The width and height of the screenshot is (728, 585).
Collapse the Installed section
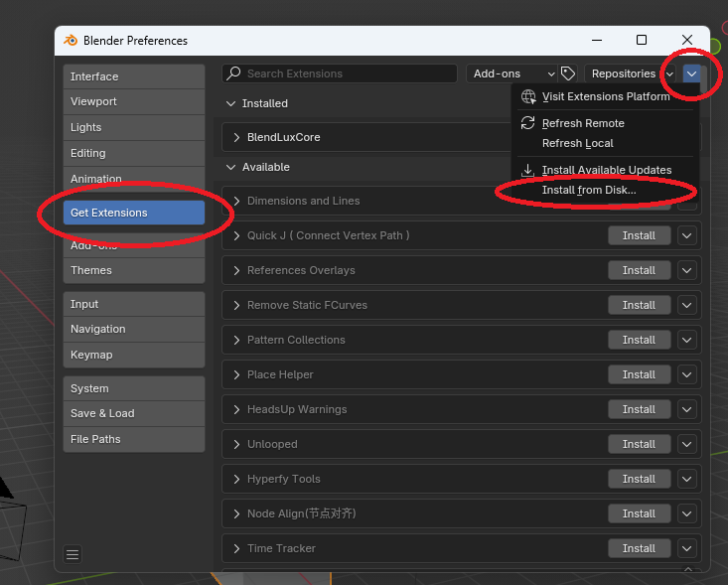pos(231,103)
